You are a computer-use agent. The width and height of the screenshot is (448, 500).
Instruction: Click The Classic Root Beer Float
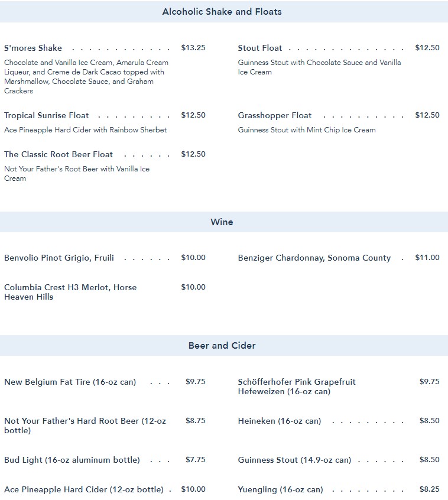59,154
